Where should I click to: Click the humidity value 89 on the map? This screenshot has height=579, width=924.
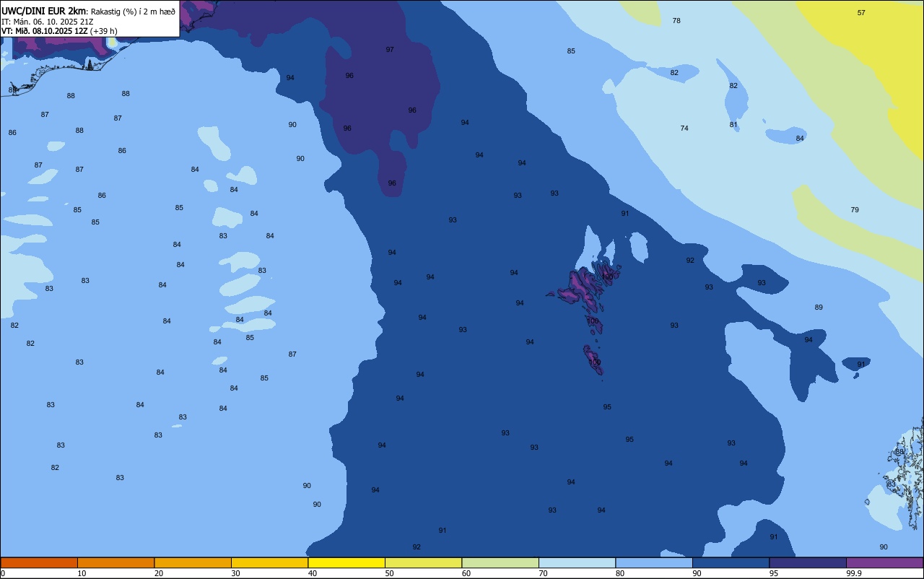(x=819, y=308)
